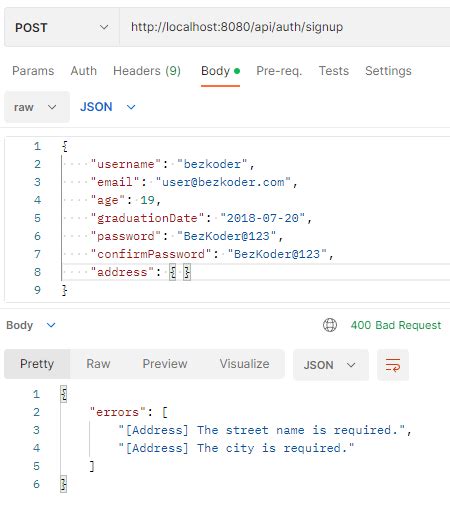Open the Headers (9) tab
The width and height of the screenshot is (450, 510).
[x=147, y=71]
